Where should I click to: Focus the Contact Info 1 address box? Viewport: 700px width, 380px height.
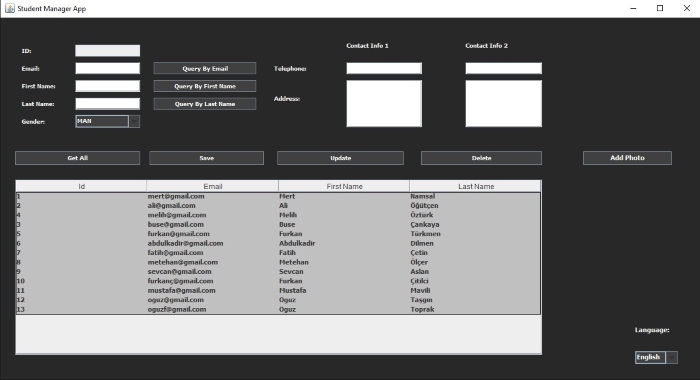384,104
